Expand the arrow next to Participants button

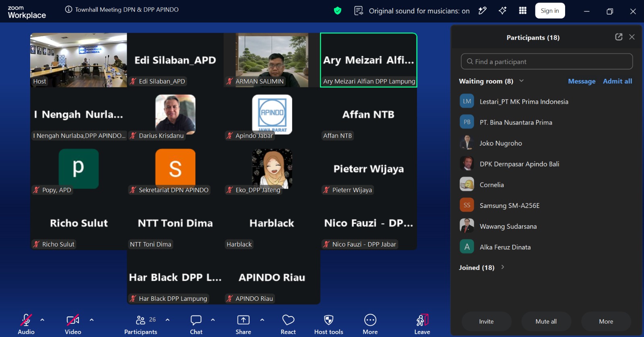click(167, 320)
